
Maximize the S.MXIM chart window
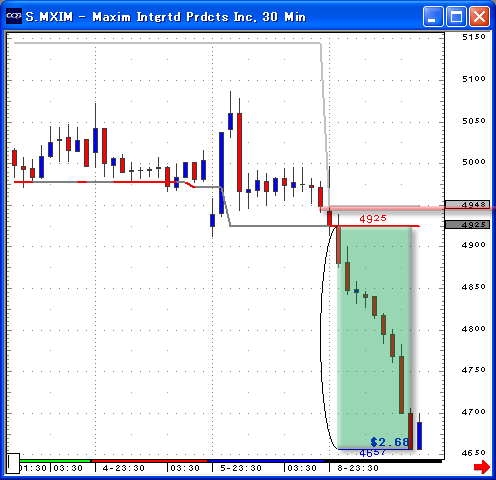[x=456, y=16]
